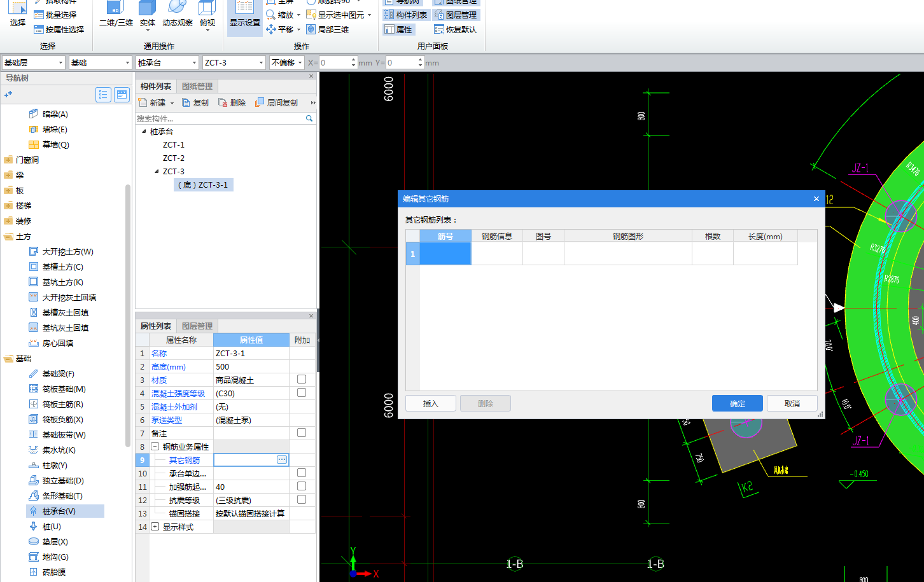Click the 动态观察 orbit icon

(x=178, y=8)
